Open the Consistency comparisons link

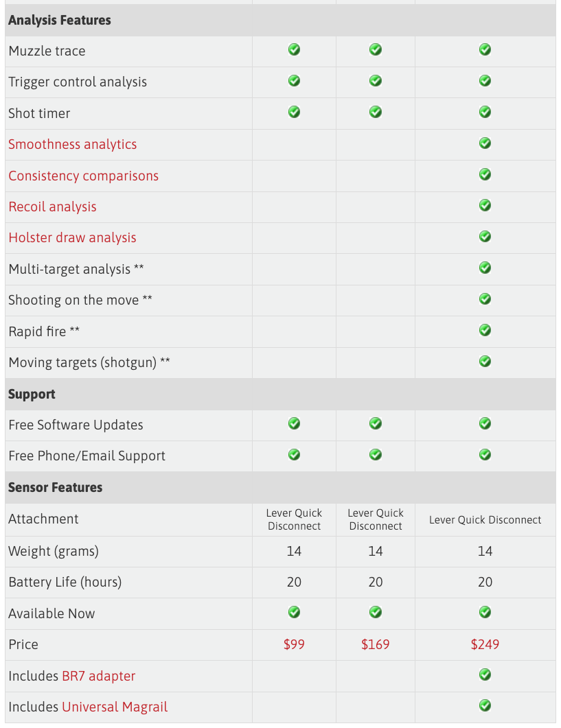[x=83, y=176]
